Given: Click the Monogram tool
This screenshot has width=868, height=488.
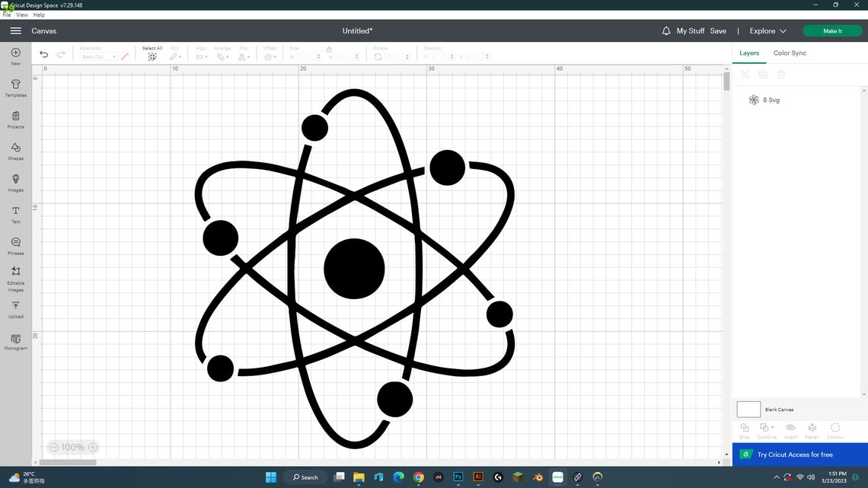Looking at the screenshot, I should 15,343.
